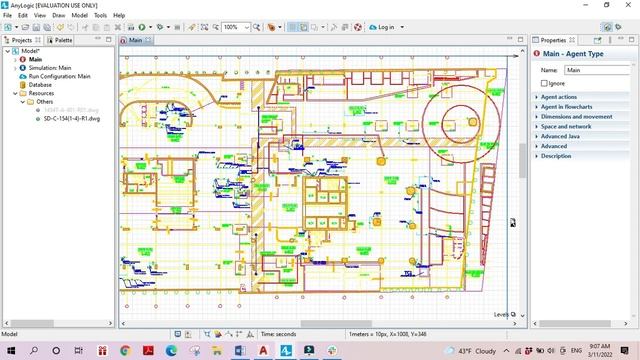The width and height of the screenshot is (640, 360).
Task: Click the Name input field
Action: pos(598,70)
